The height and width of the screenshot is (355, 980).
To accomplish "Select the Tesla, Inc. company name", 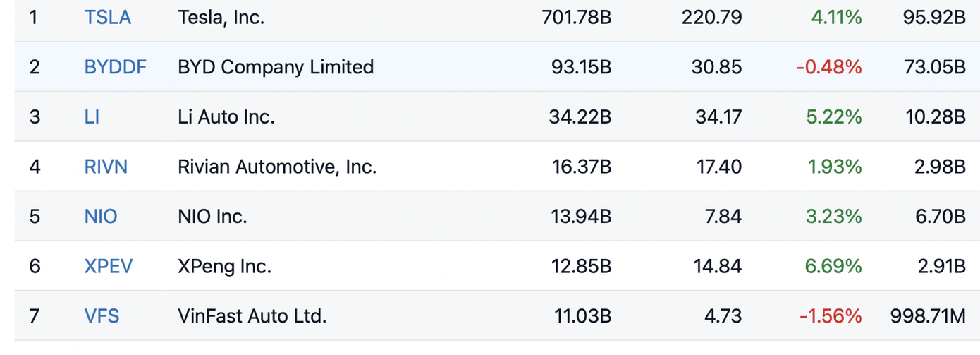I will (x=221, y=17).
